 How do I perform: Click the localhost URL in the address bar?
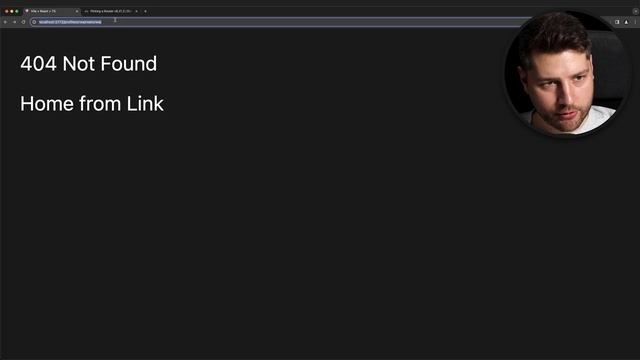click(x=70, y=22)
